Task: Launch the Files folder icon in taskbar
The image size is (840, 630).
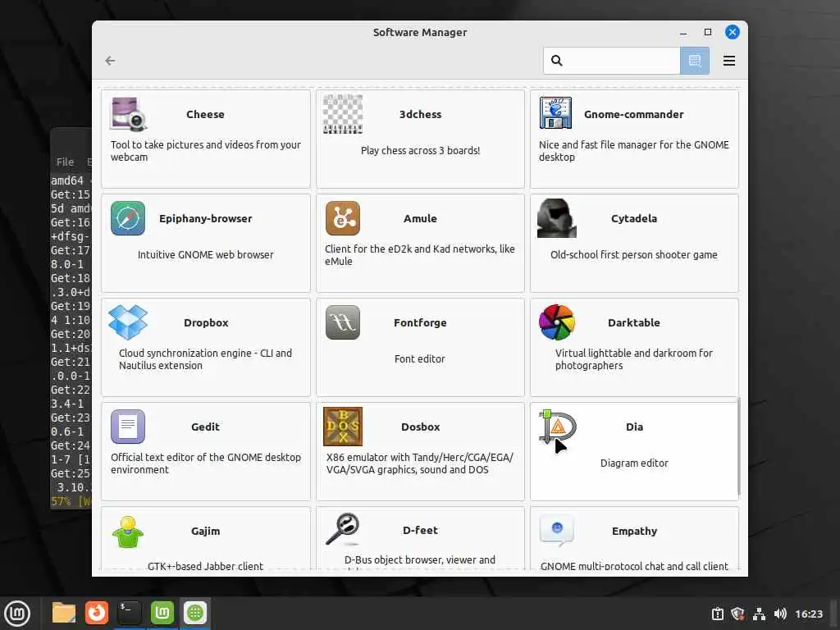Action: pos(64,613)
